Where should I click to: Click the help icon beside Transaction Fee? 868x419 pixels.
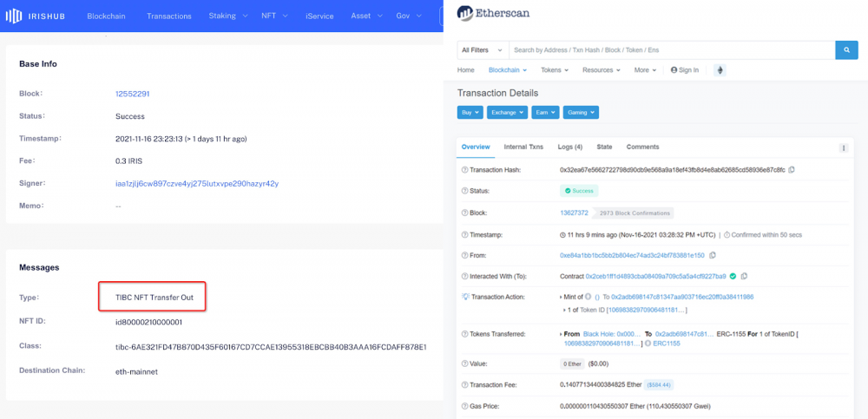(x=464, y=384)
